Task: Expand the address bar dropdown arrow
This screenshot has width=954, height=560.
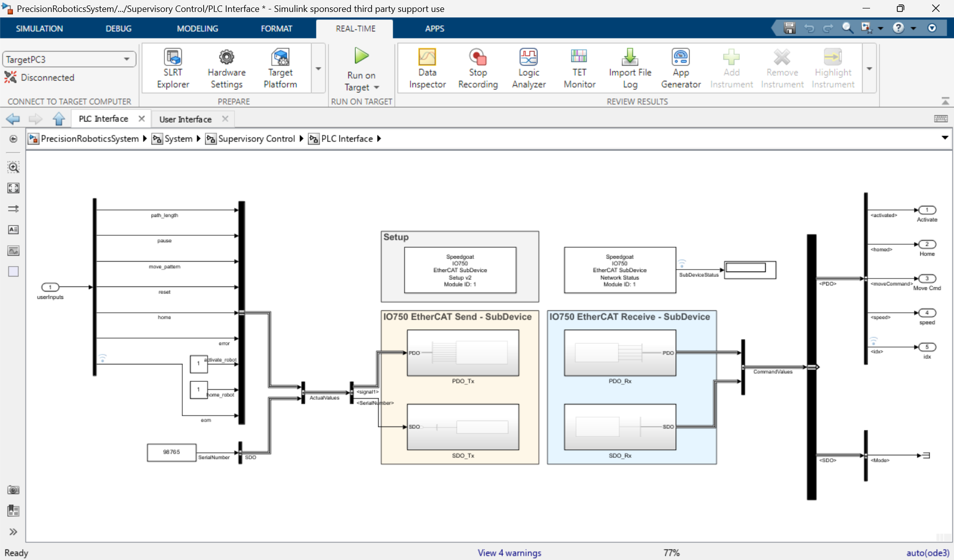Action: pos(945,138)
